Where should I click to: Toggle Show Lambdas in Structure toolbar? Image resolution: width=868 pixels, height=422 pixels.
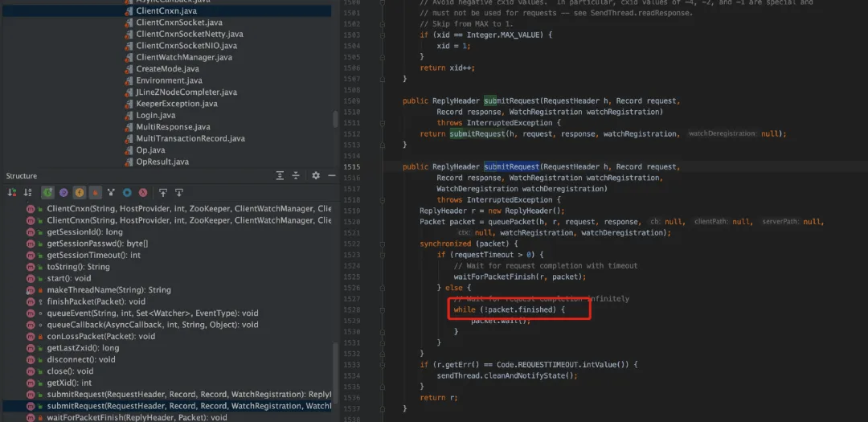[143, 193]
